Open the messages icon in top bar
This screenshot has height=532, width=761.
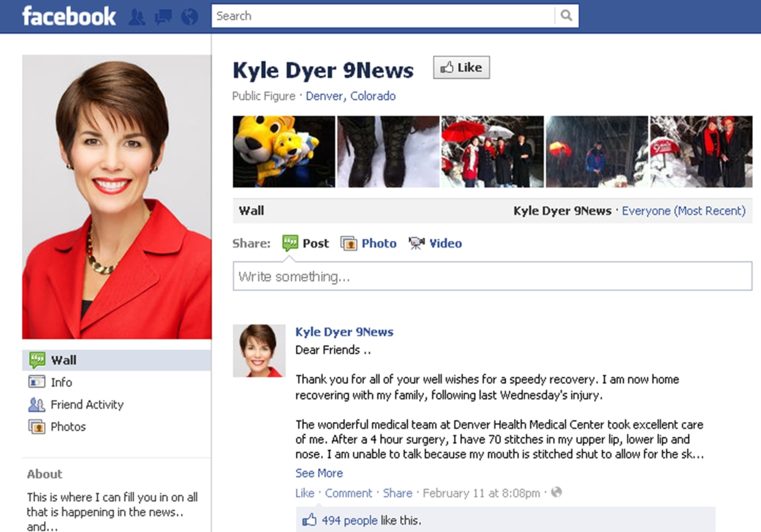click(x=163, y=17)
